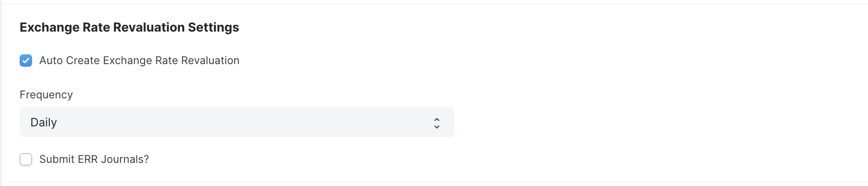Click the "Submit ERR Journals?" label text
Screen dimensions: 868x186
pyautogui.click(x=94, y=159)
